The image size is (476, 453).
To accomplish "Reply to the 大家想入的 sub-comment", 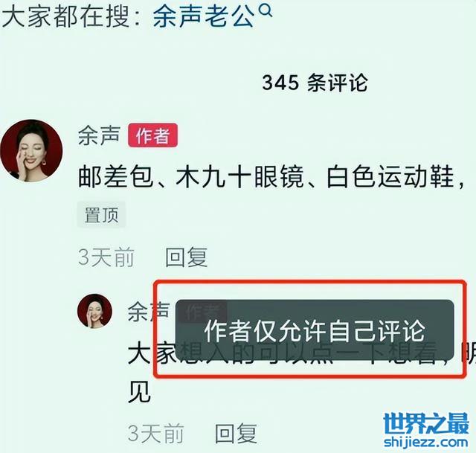I will [237, 433].
